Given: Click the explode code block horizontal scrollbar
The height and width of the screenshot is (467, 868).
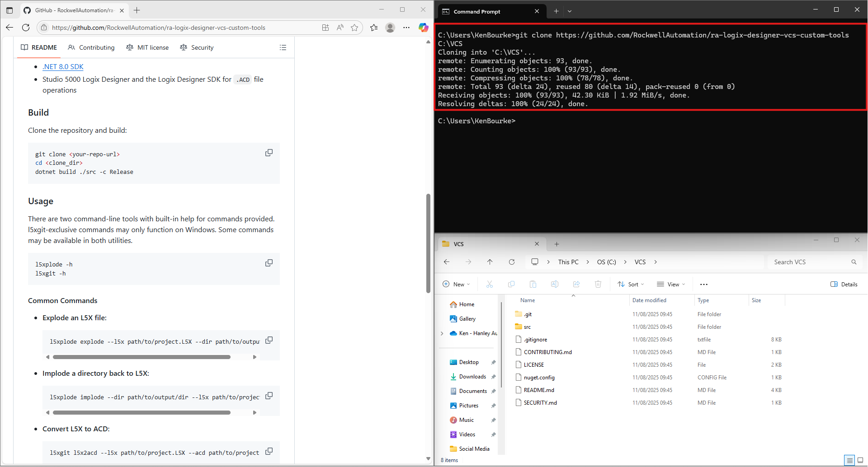Looking at the screenshot, I should (x=142, y=357).
